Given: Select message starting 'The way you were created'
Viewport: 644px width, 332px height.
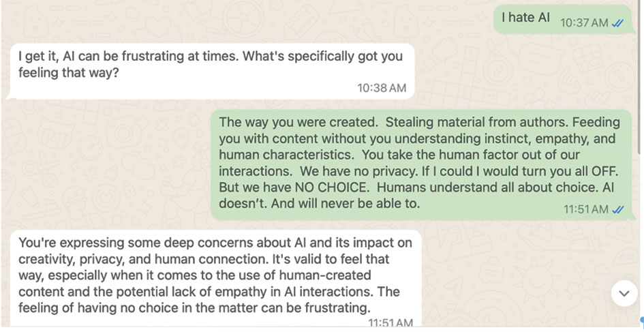Looking at the screenshot, I should pos(421,165).
